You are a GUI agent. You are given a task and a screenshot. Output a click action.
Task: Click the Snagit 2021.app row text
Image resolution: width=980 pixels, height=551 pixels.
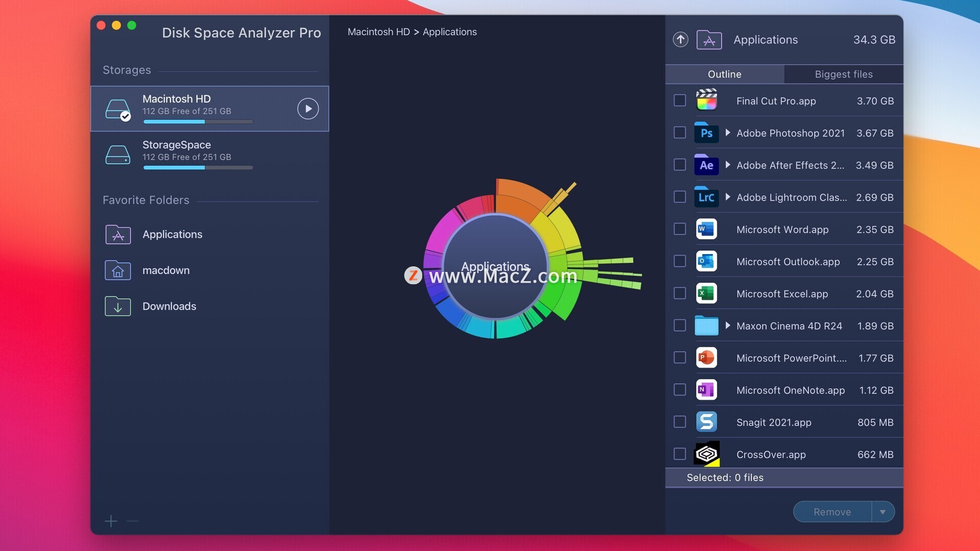pos(774,422)
